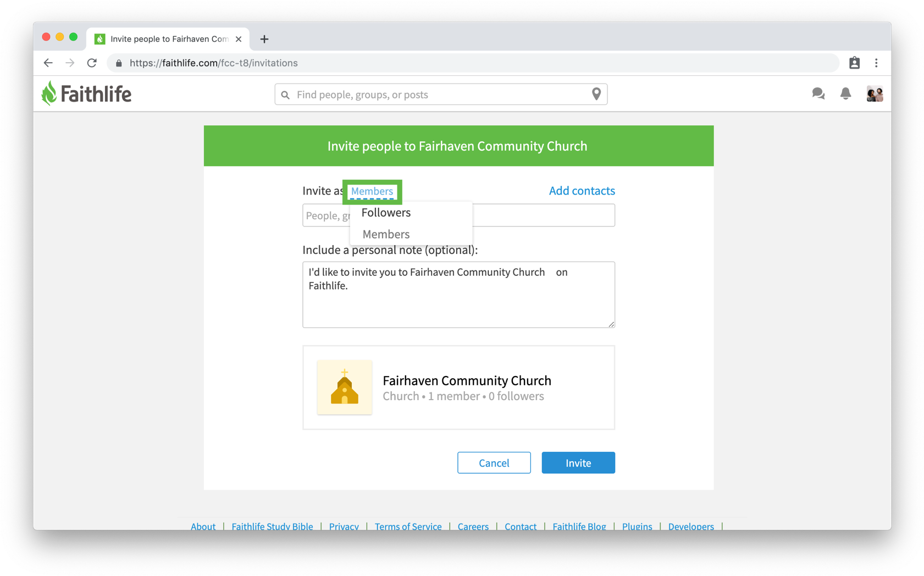Open the Privacy footer link

point(344,526)
